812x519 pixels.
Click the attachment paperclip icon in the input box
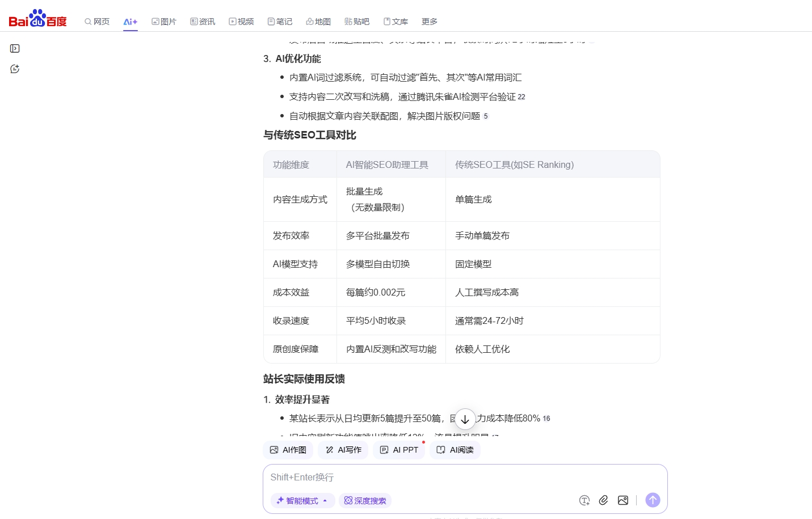pos(603,500)
